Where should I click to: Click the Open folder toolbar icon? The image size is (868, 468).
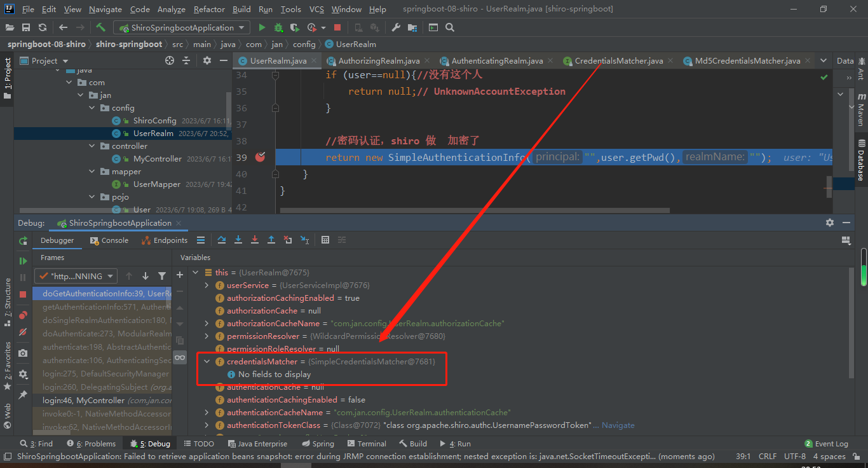(x=10, y=27)
